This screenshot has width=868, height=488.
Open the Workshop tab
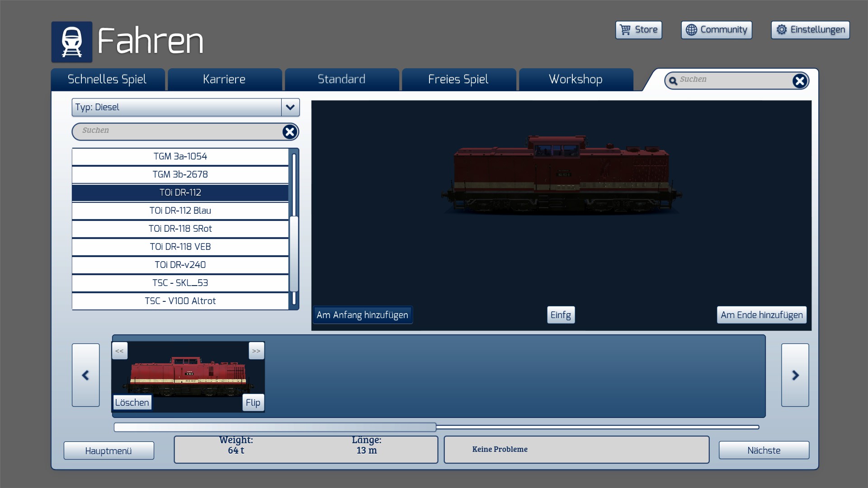pyautogui.click(x=576, y=80)
